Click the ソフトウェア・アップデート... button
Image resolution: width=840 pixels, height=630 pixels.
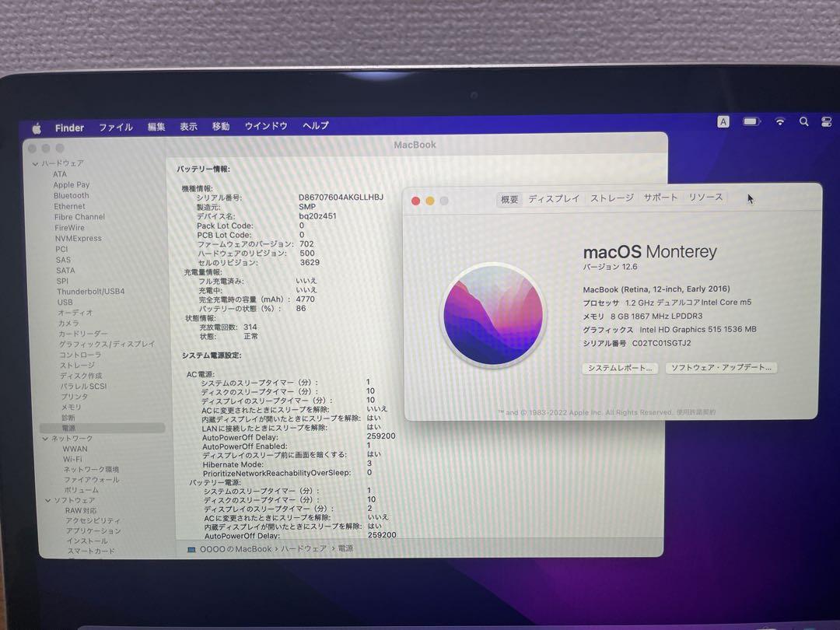[721, 367]
